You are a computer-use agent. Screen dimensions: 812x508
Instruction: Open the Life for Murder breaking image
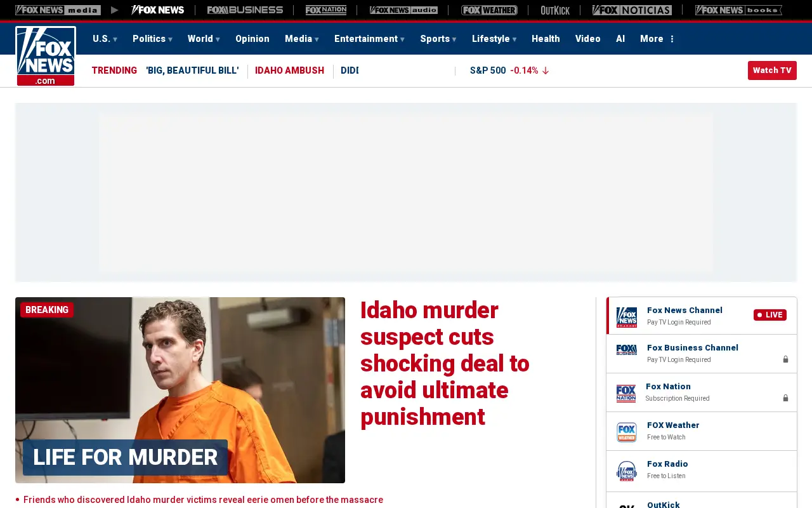(180, 390)
